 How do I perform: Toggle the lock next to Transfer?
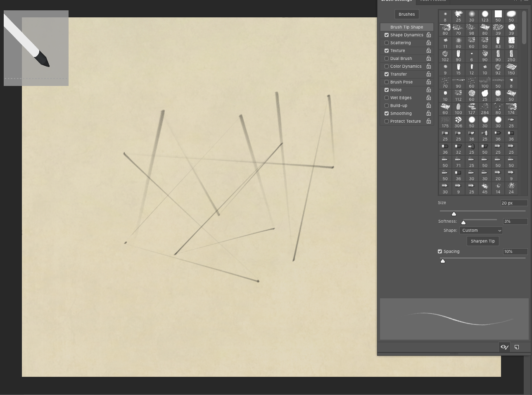point(429,74)
